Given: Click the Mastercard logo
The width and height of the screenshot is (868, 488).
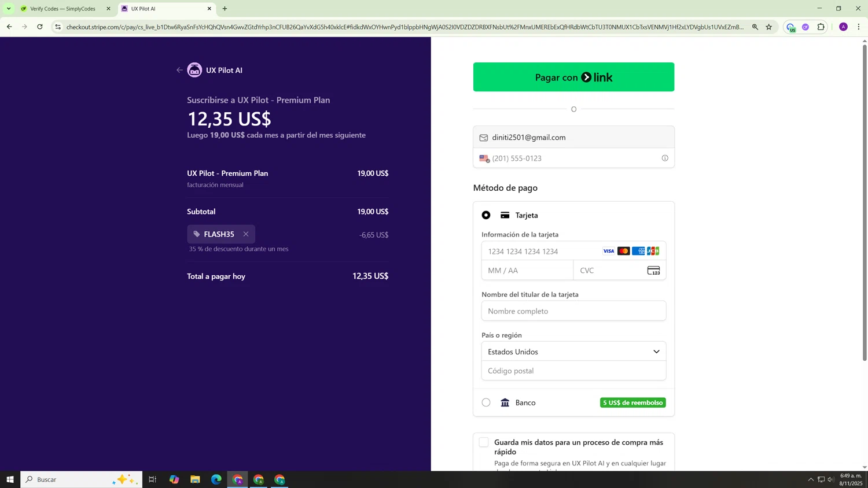Looking at the screenshot, I should (623, 251).
